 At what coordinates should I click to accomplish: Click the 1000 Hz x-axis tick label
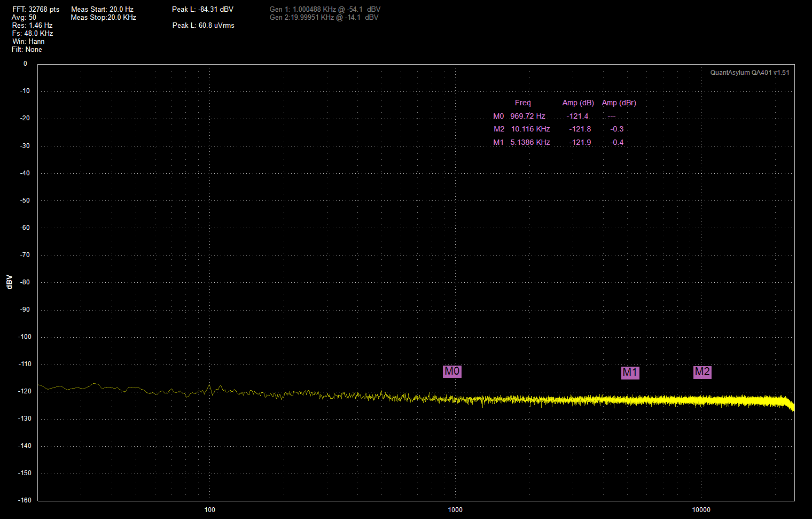click(455, 510)
